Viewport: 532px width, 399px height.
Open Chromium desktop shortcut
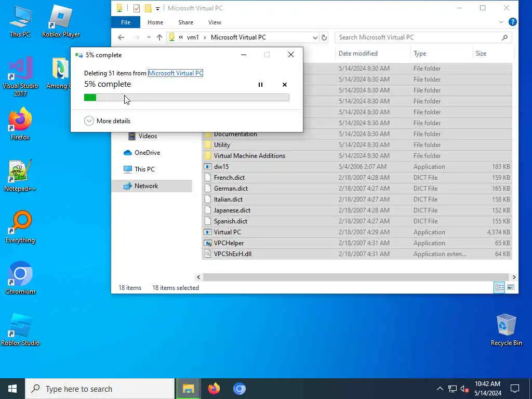point(20,278)
